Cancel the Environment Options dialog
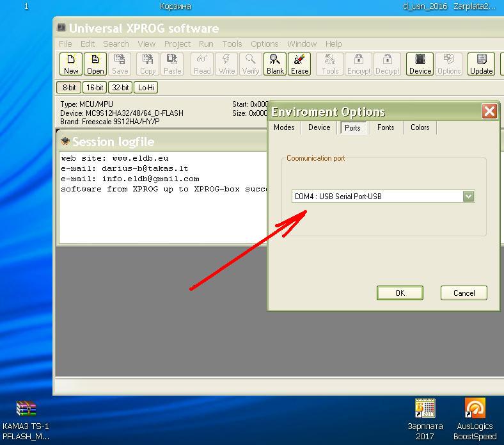This screenshot has width=504, height=445. (464, 293)
